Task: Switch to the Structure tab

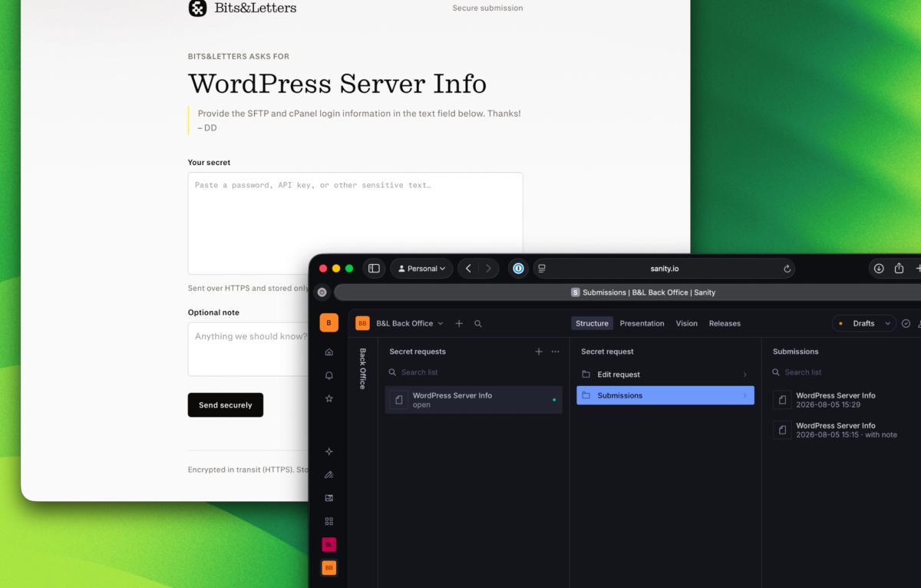Action: pos(592,323)
